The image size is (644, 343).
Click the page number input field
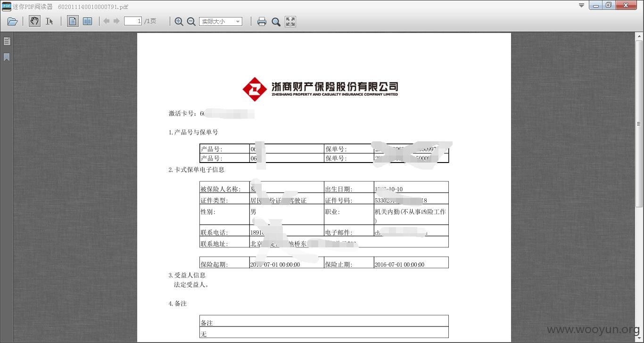click(133, 21)
